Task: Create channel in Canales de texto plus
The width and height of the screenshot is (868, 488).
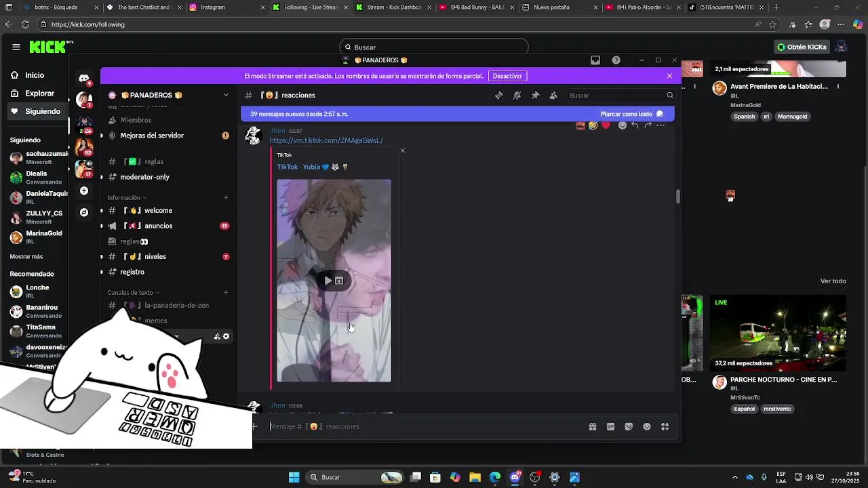Action: click(x=226, y=293)
